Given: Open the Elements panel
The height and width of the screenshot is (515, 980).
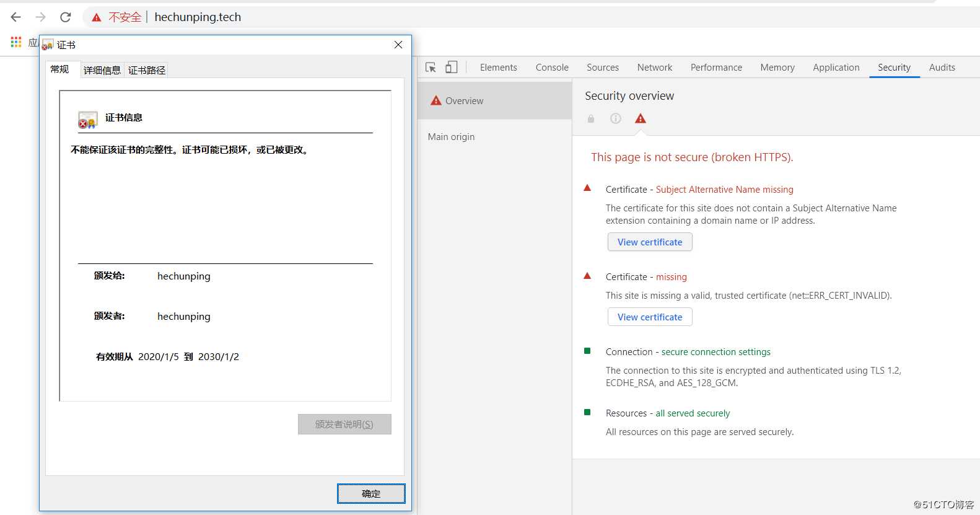Looking at the screenshot, I should [x=498, y=68].
